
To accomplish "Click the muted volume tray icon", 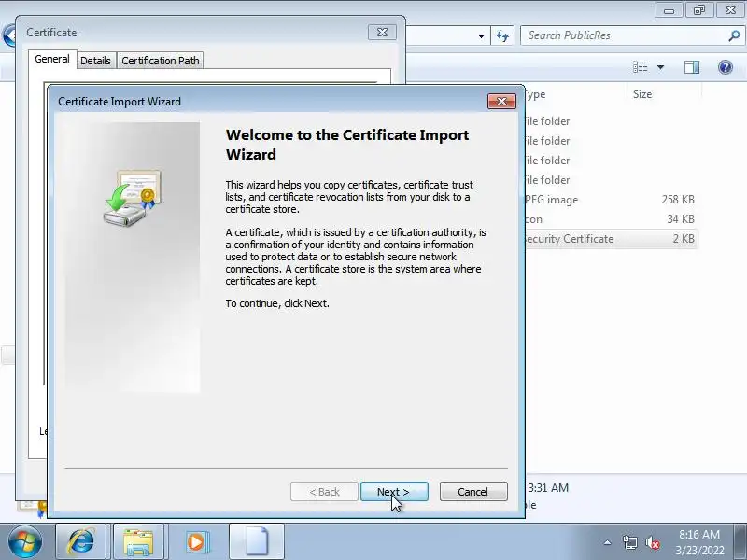I will pos(653,542).
